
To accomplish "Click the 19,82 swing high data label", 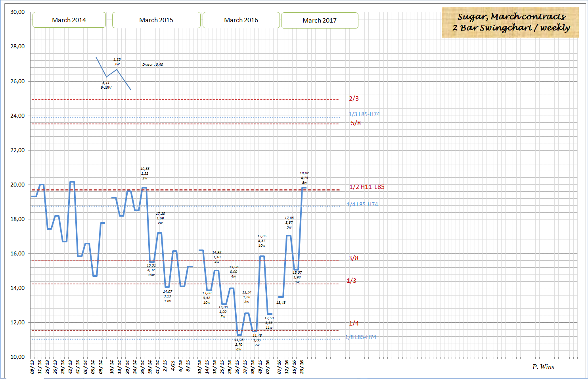I will [x=304, y=173].
